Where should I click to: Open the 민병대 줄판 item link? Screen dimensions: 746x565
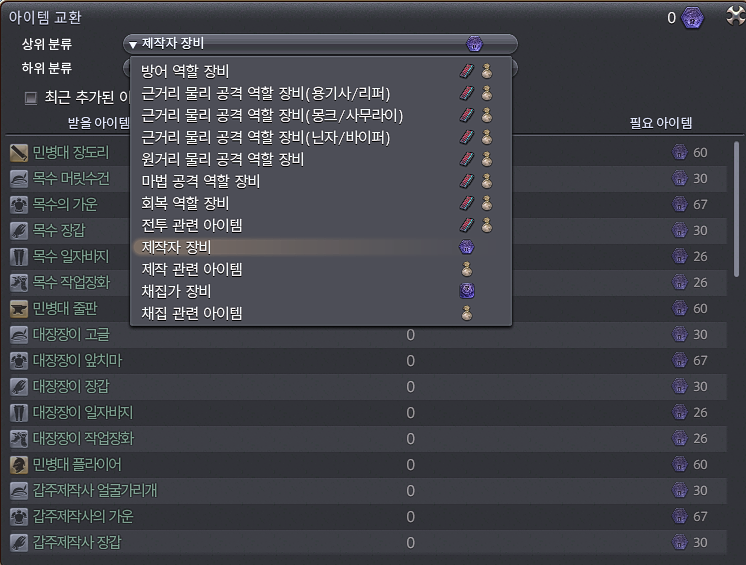[x=65, y=309]
